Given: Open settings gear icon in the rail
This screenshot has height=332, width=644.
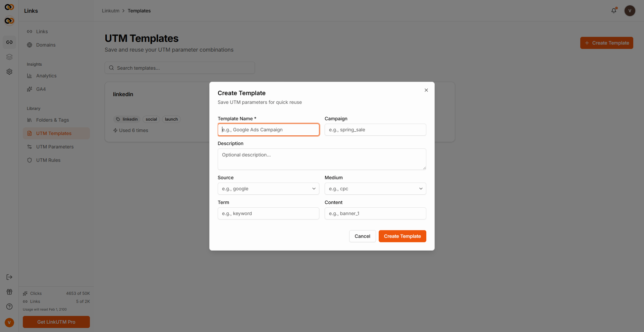Looking at the screenshot, I should click(9, 72).
